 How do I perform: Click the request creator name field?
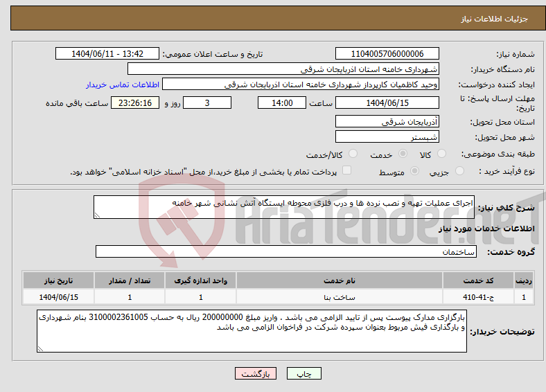[x=301, y=84]
